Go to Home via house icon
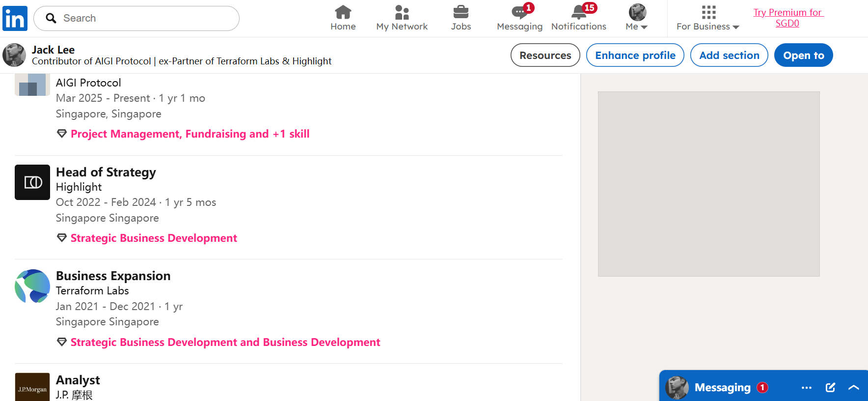The height and width of the screenshot is (401, 868). point(343,12)
